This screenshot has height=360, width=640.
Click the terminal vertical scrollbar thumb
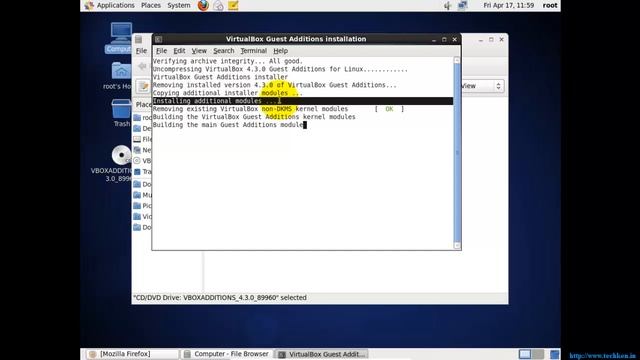457,153
